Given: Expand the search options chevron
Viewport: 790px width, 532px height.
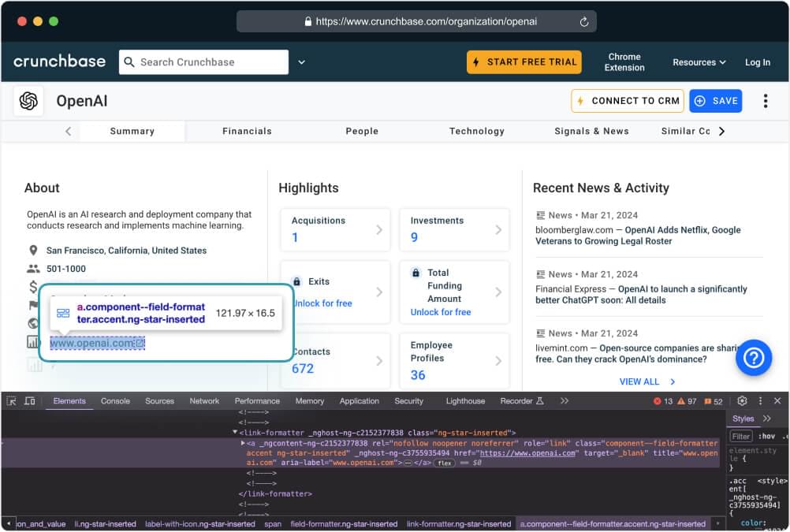Looking at the screenshot, I should 301,62.
